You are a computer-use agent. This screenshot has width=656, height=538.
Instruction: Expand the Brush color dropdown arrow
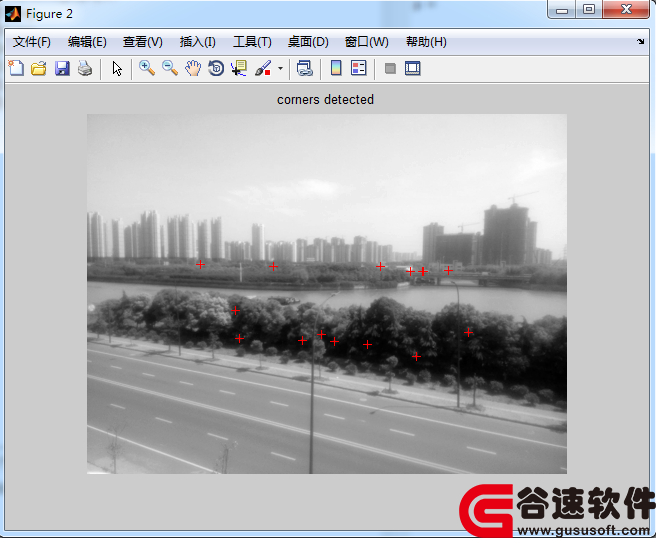tap(280, 68)
